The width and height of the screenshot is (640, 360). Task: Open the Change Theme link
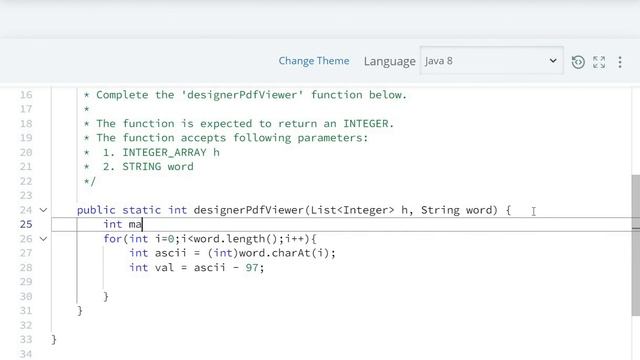(313, 61)
